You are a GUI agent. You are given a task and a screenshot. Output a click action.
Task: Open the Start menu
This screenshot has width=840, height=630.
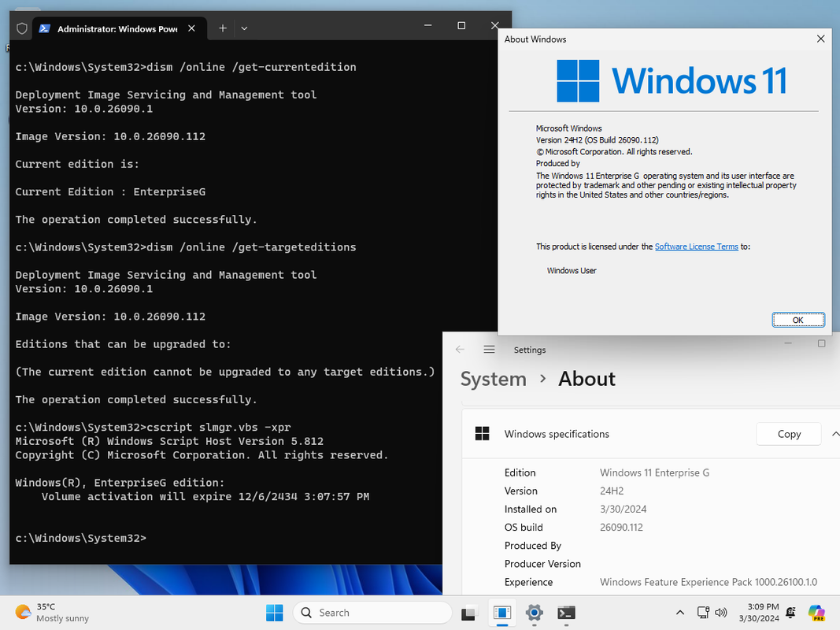pos(275,613)
